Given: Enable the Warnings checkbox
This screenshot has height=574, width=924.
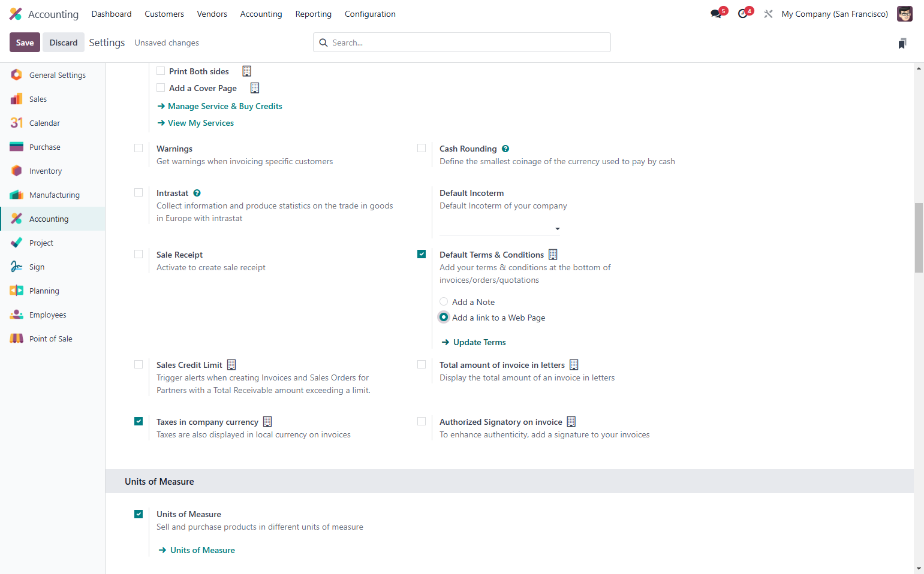Looking at the screenshot, I should (139, 148).
